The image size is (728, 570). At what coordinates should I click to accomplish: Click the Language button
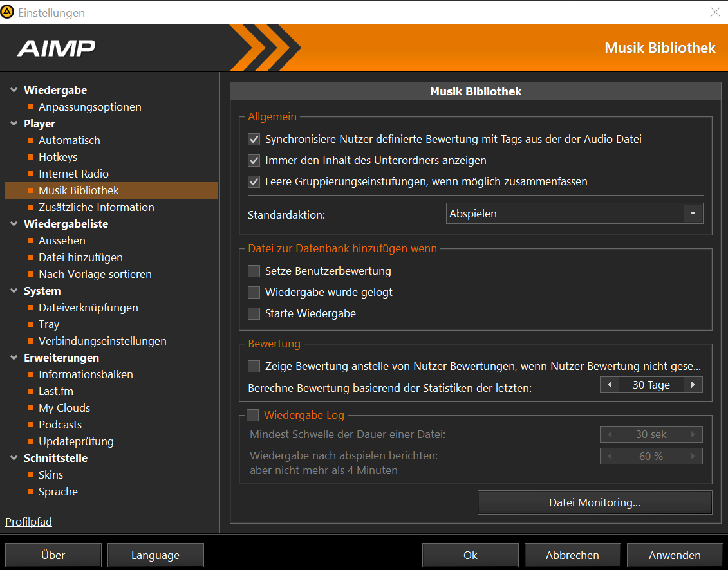(156, 555)
